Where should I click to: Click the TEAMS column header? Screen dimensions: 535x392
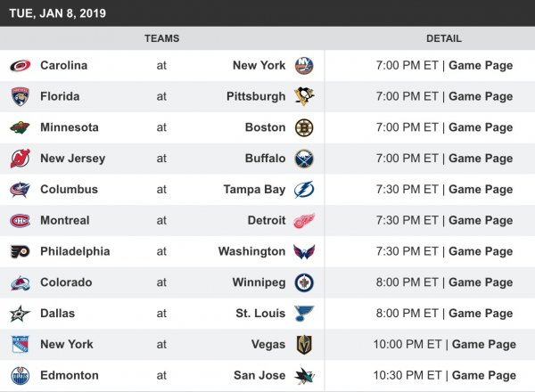(161, 38)
